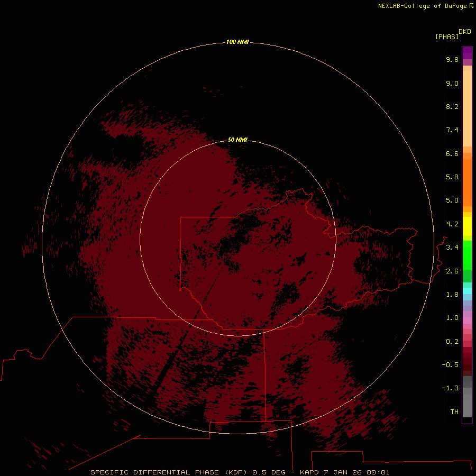Click the yellow swatch on the color bar
This screenshot has width=476, height=476.
[467, 226]
